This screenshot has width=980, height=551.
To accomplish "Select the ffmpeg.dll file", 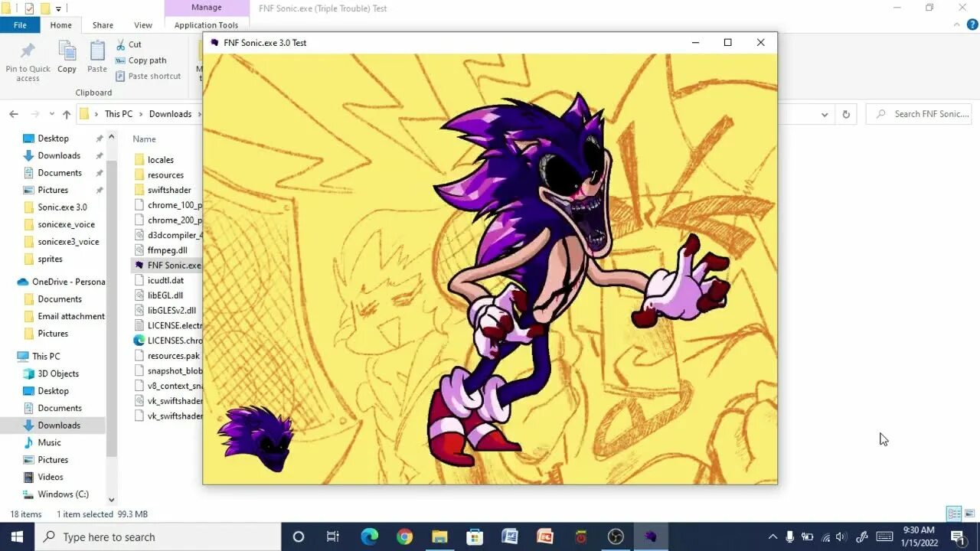I will click(x=167, y=250).
